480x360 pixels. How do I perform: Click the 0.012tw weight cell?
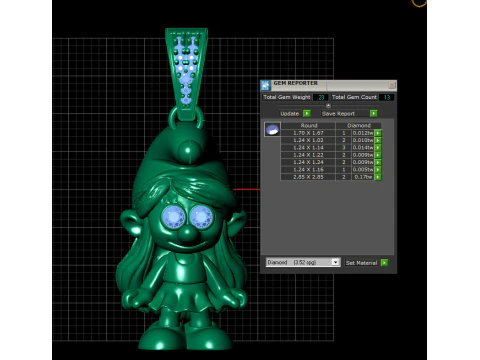(363, 133)
